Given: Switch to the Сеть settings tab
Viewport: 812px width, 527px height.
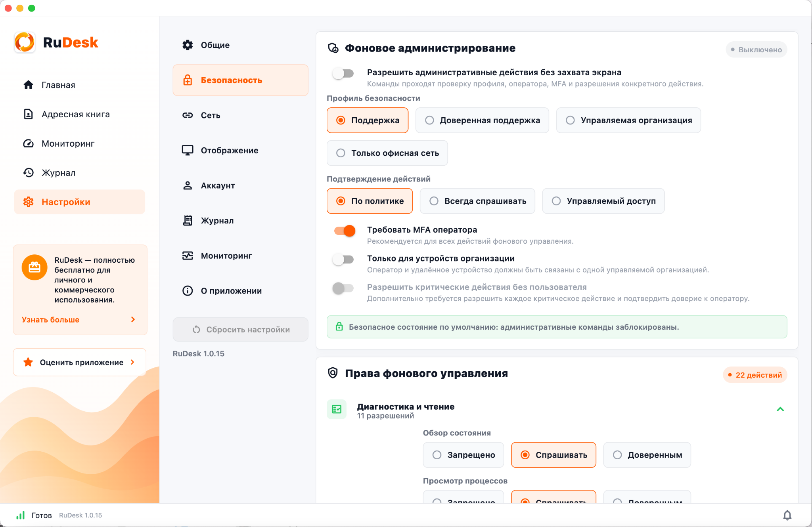Looking at the screenshot, I should click(241, 115).
